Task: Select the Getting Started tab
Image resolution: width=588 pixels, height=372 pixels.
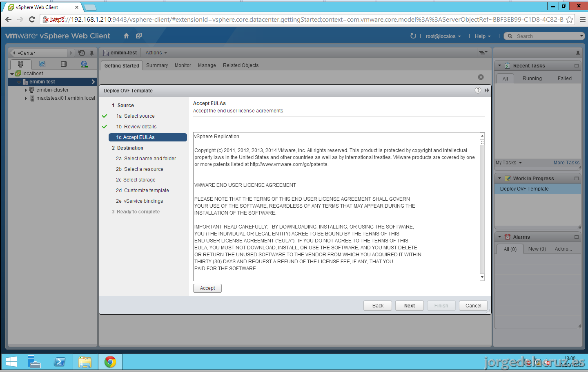Action: point(122,65)
